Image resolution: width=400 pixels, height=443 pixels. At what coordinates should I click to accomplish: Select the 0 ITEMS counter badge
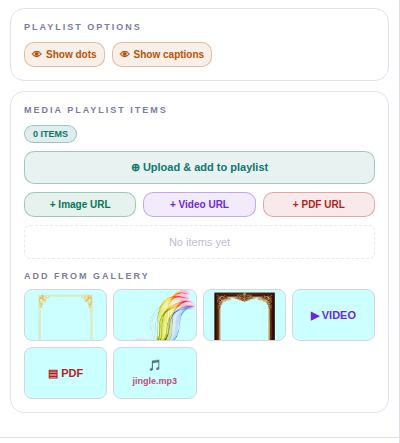(x=50, y=134)
